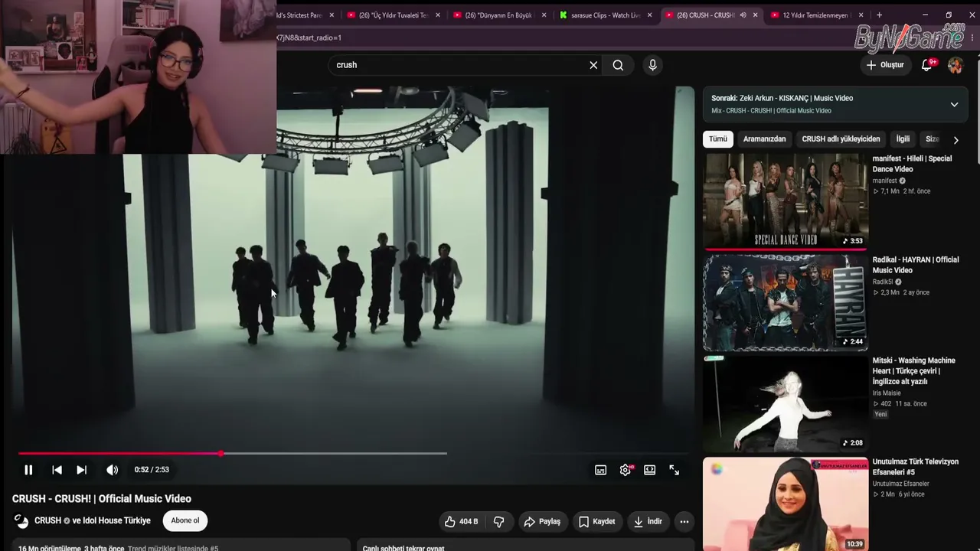Image resolution: width=980 pixels, height=551 pixels.
Task: Dislike the CRUSH video
Action: [498, 522]
